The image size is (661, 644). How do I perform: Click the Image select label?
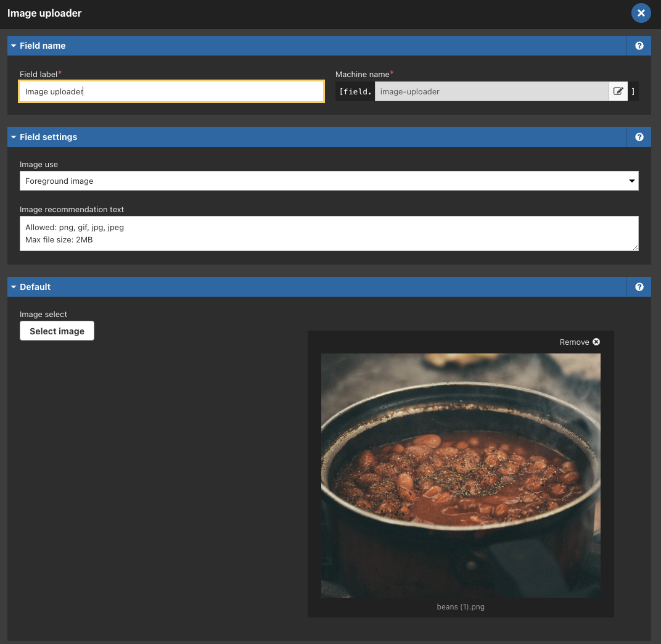tap(43, 314)
